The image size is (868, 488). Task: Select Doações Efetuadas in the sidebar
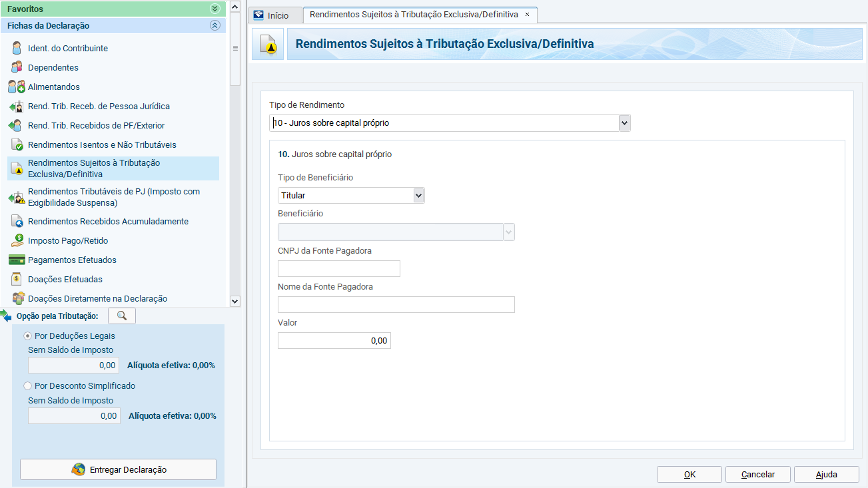[65, 279]
